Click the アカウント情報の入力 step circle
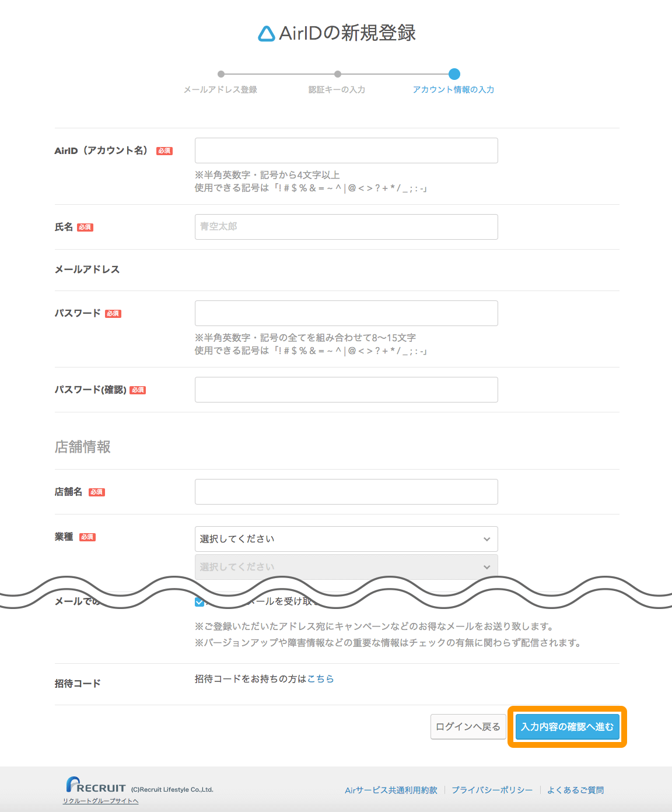The width and height of the screenshot is (672, 812). tap(454, 74)
